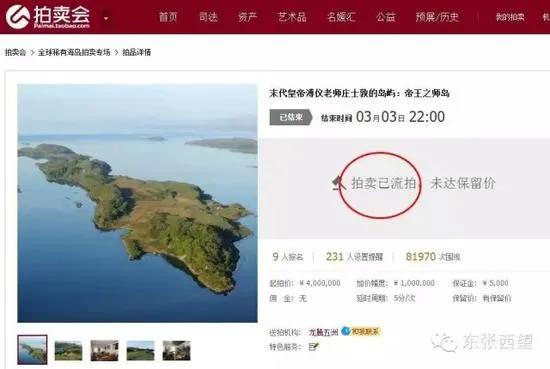Open the 预展/历史 menu item

click(437, 17)
